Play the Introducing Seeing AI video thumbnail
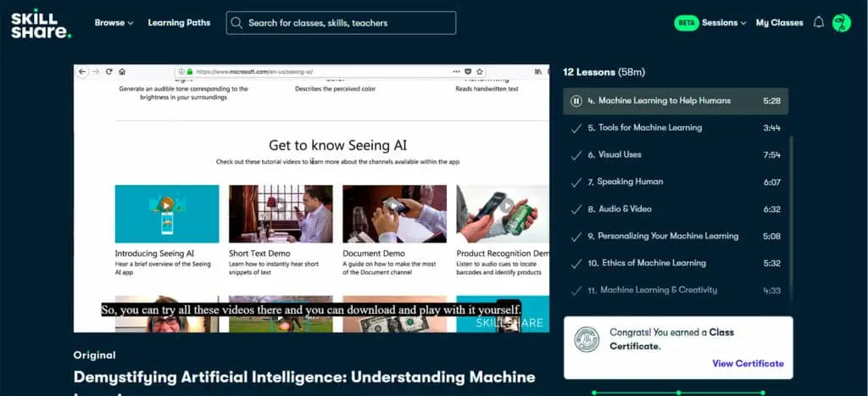This screenshot has height=396, width=868. click(167, 214)
